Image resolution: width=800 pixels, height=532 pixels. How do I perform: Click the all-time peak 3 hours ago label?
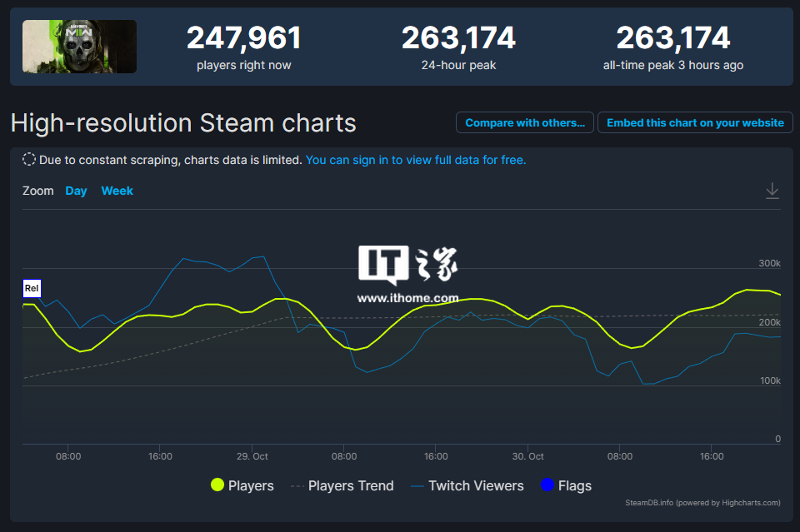[x=673, y=65]
